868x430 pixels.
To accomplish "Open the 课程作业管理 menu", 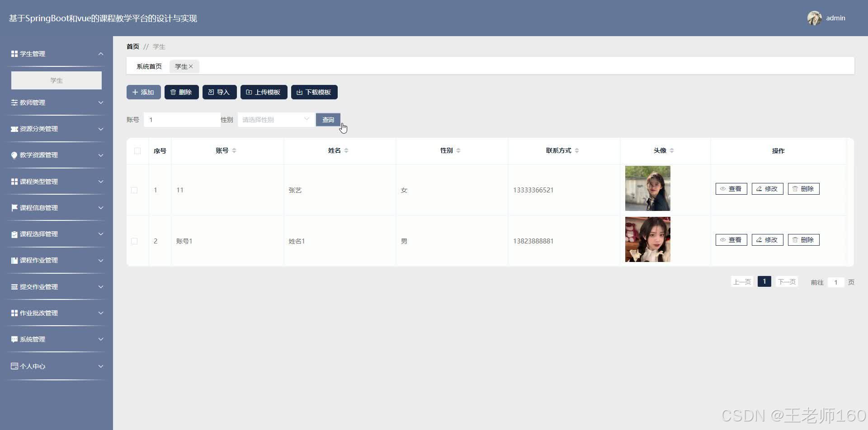I will [57, 260].
